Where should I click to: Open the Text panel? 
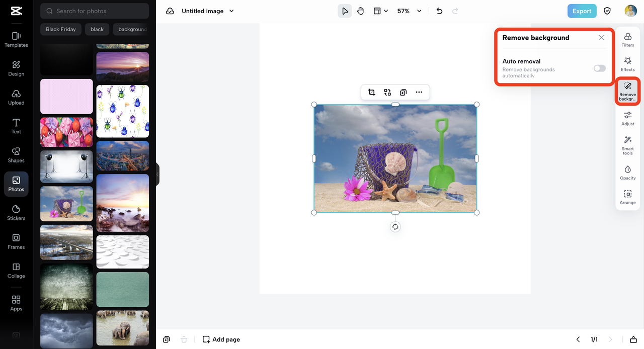(16, 126)
